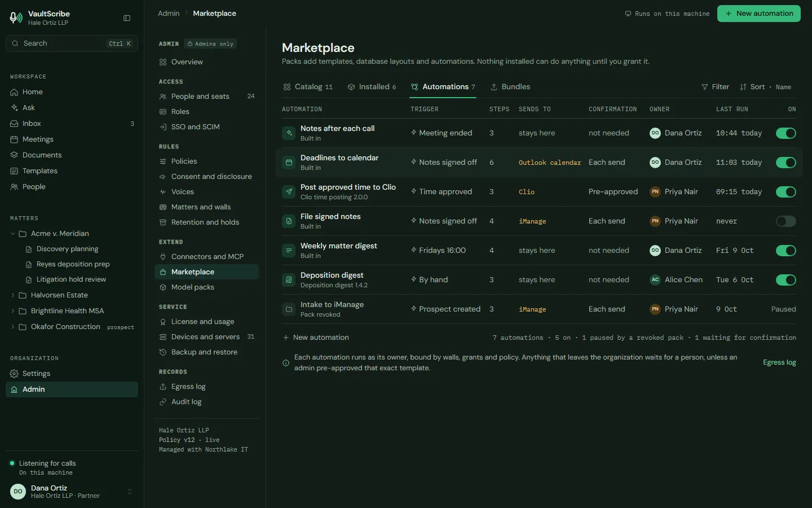Click the File signed notes row icon
The height and width of the screenshot is (508, 812).
click(x=289, y=221)
